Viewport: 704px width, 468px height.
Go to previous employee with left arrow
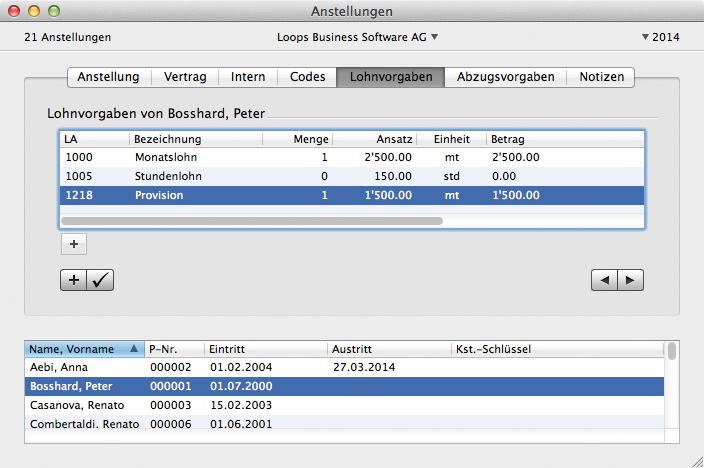tap(604, 281)
